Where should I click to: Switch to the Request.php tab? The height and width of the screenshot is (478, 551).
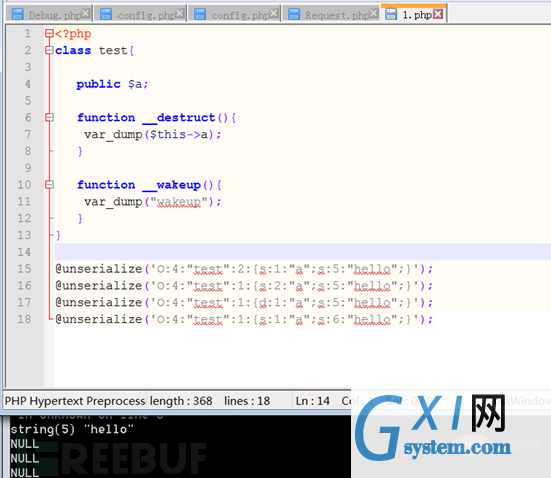(x=331, y=14)
